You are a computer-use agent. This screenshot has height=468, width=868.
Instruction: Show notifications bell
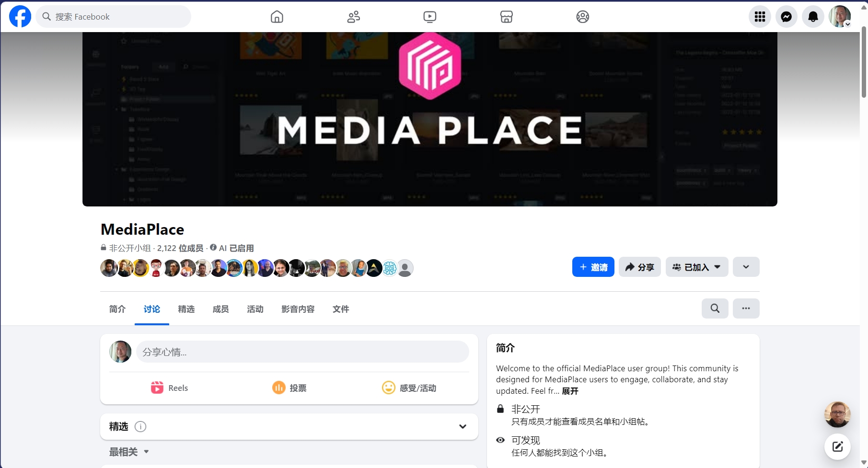click(813, 17)
